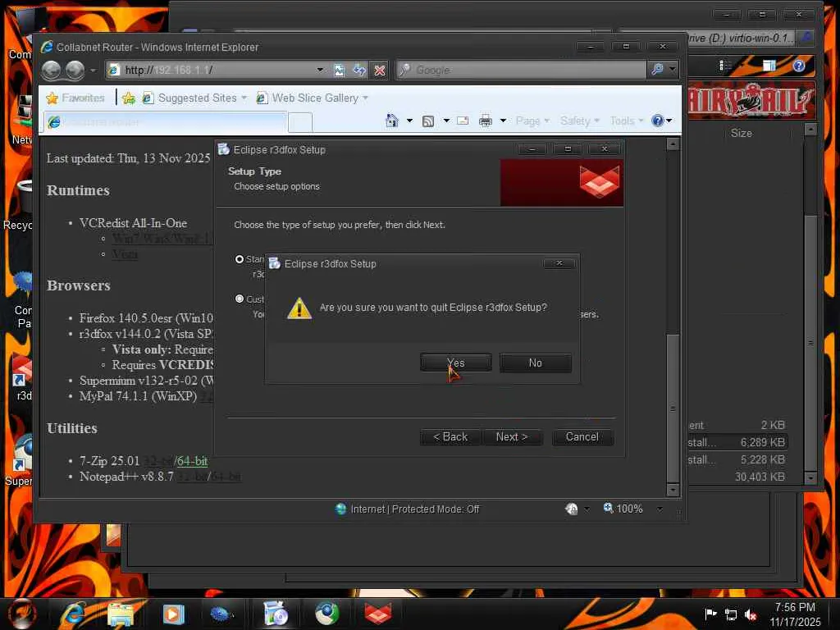The height and width of the screenshot is (630, 840).
Task: Toggle Explorer preview pane icon
Action: coord(769,66)
